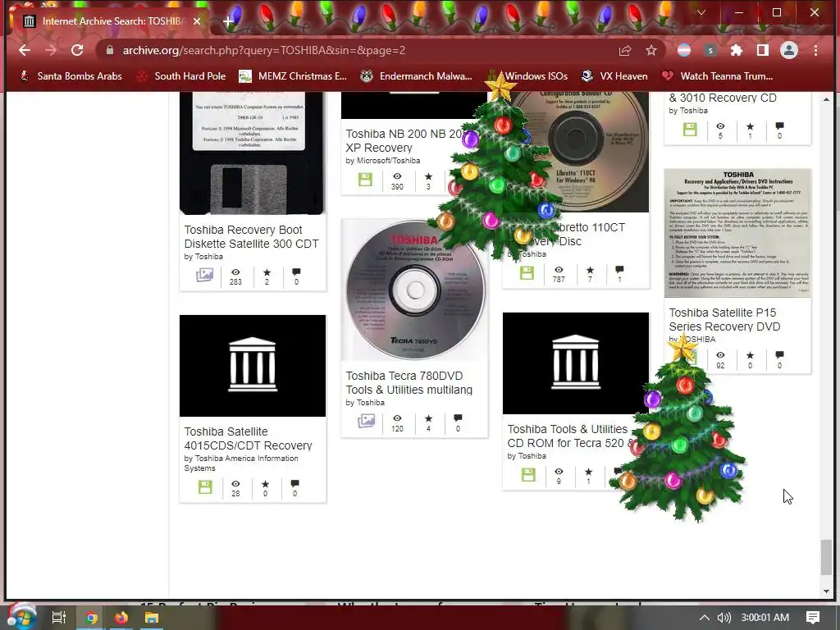This screenshot has height=630, width=840.
Task: Click scrollbar down arrow
Action: (x=827, y=591)
